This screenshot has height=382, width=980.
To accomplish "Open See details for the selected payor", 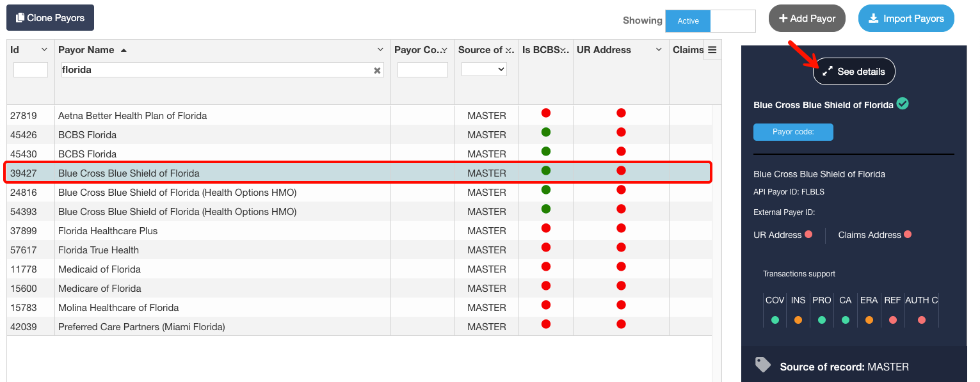I will point(854,72).
